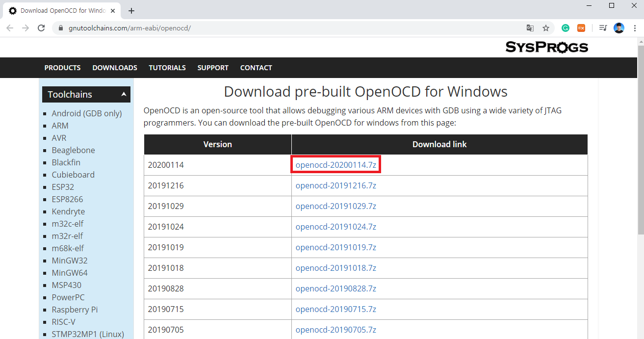Select version cell 20190828
This screenshot has width=644, height=339.
pos(218,288)
